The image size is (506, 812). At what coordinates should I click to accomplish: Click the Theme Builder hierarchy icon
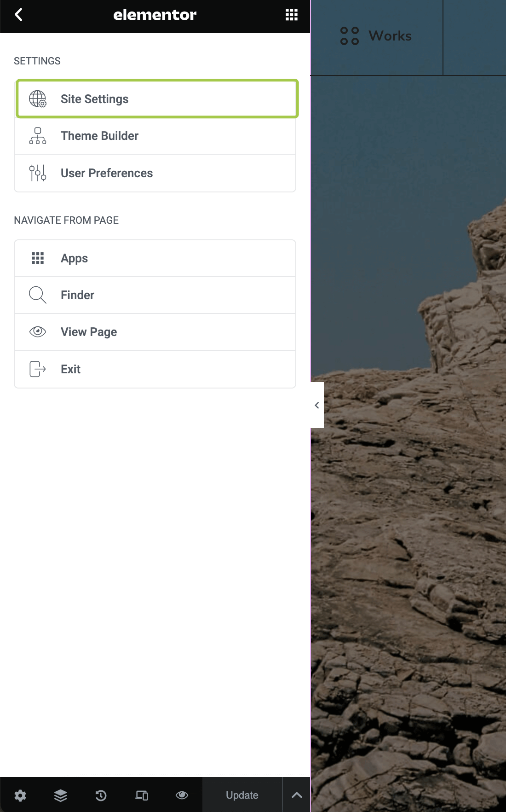(38, 136)
